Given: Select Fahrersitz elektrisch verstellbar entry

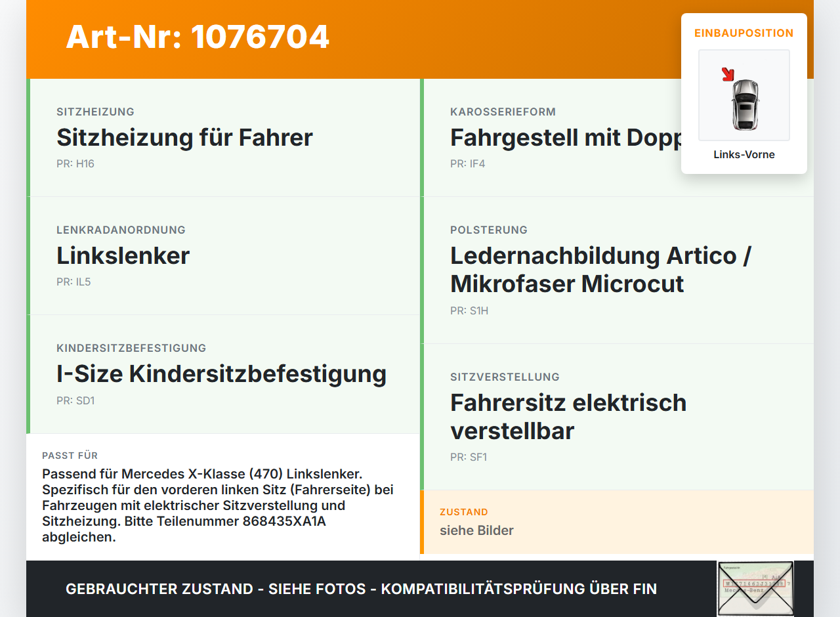Looking at the screenshot, I should (x=617, y=417).
